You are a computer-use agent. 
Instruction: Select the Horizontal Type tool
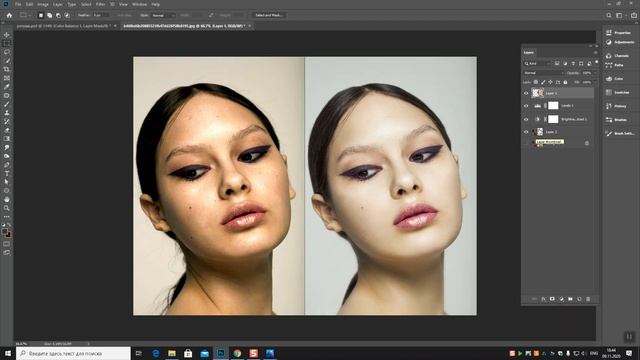7,173
